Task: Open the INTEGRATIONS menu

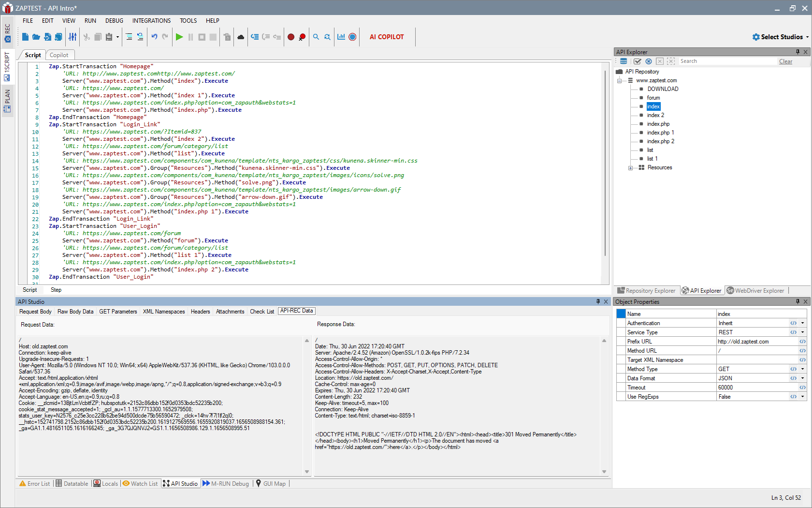Action: [151, 21]
